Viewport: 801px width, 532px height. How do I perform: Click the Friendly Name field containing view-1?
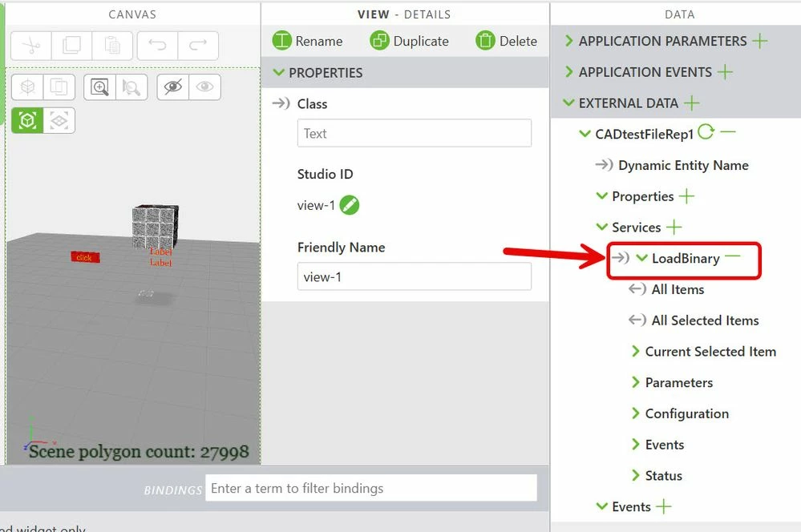[415, 276]
